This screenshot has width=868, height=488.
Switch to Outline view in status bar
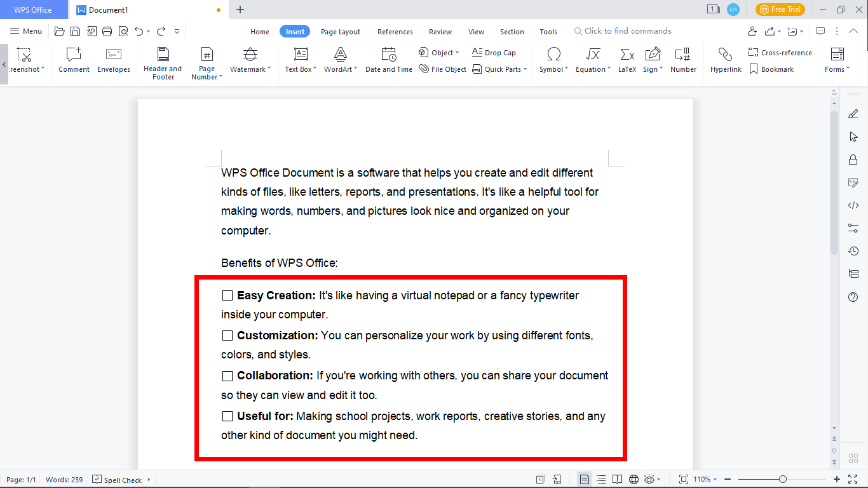[601, 479]
